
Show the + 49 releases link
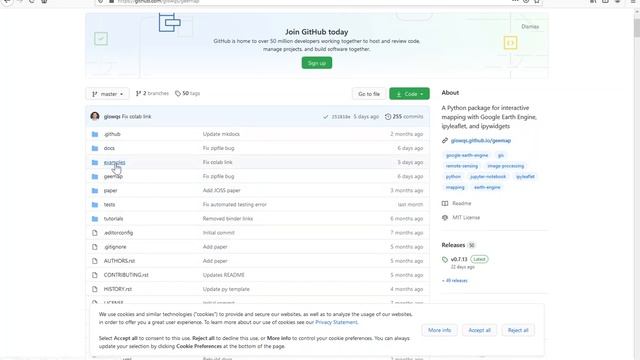point(455,280)
